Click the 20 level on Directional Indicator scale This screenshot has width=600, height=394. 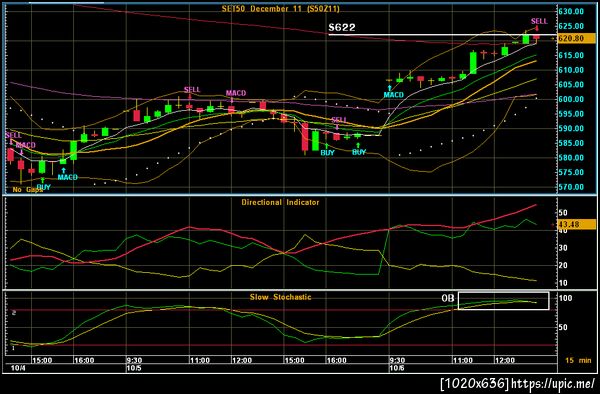(x=563, y=265)
